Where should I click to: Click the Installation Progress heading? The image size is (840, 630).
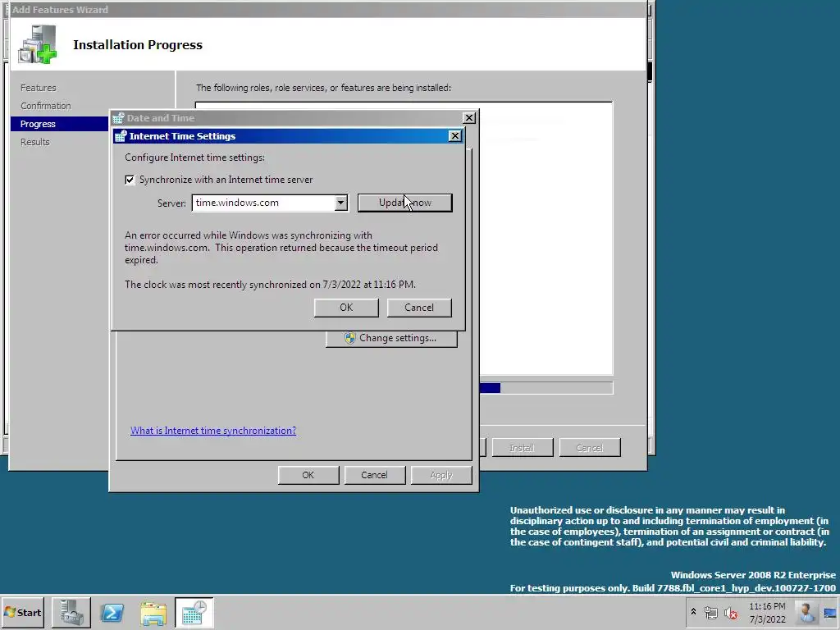click(138, 45)
